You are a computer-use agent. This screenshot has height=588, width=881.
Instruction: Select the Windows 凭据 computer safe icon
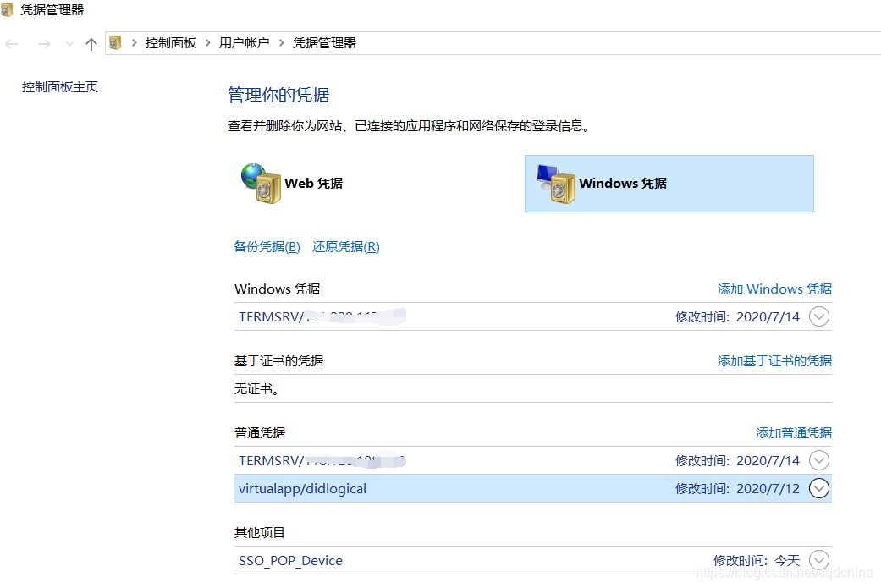(x=556, y=184)
